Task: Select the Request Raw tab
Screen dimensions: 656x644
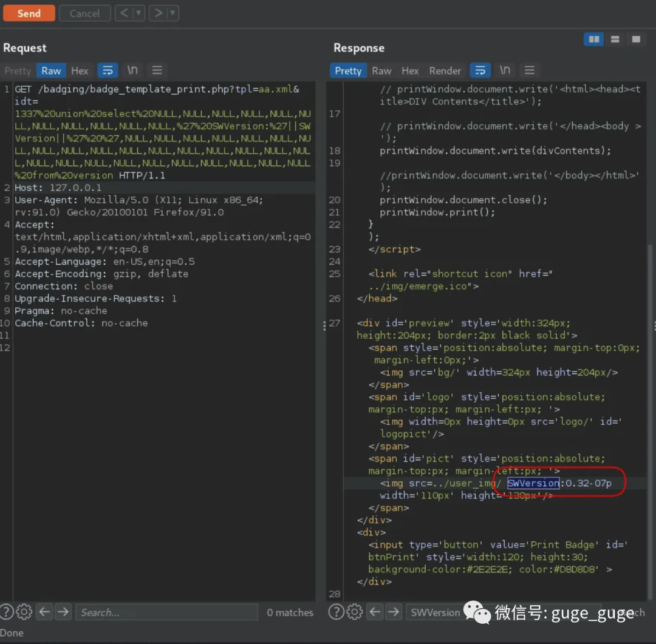Action: tap(51, 70)
